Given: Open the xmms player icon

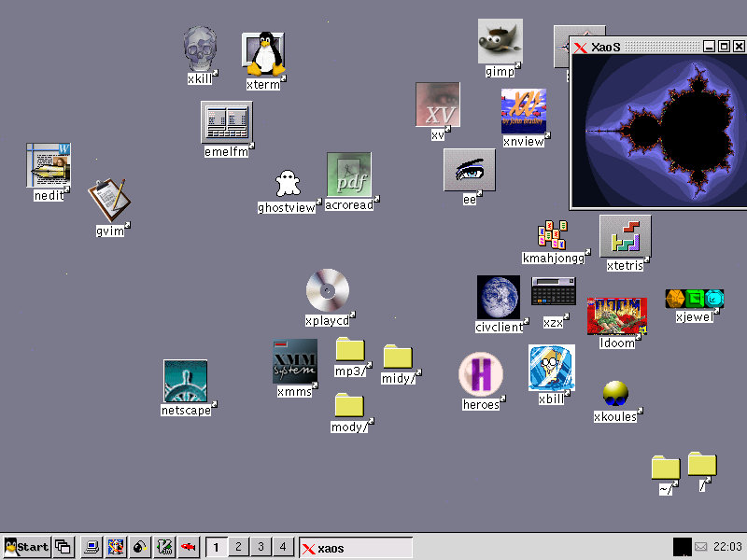Looking at the screenshot, I should coord(295,361).
